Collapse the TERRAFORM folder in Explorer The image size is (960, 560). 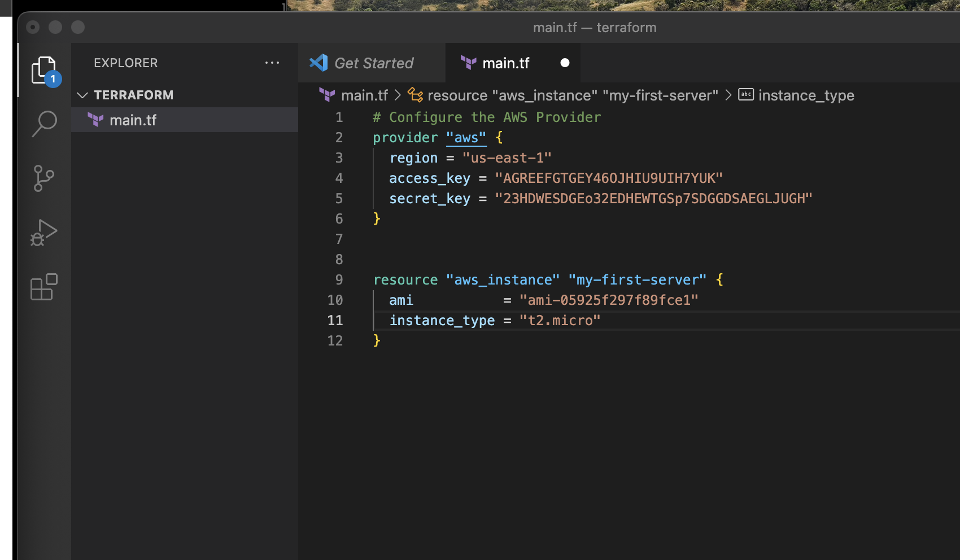(82, 95)
